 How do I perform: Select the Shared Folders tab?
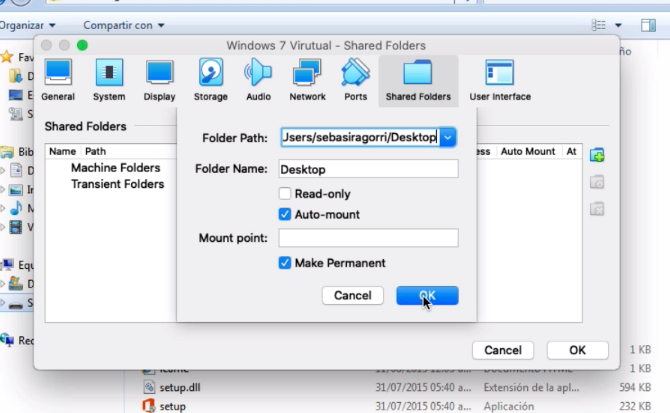(418, 80)
